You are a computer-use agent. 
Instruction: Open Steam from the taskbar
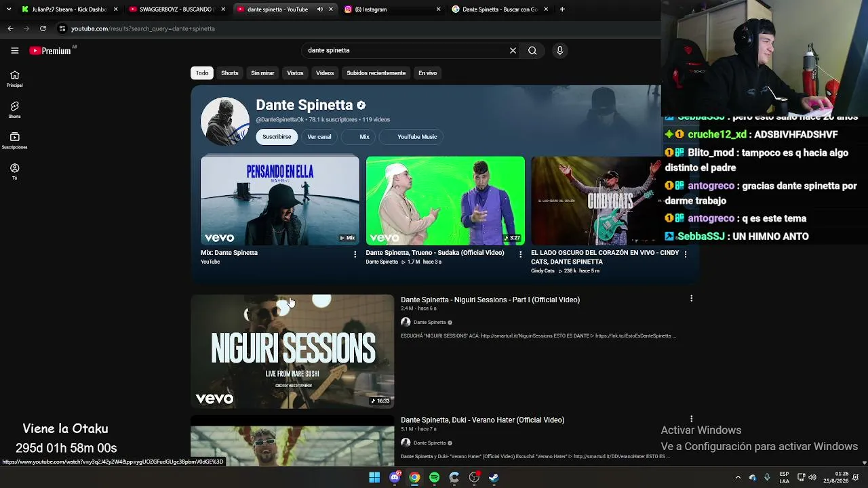pyautogui.click(x=494, y=477)
